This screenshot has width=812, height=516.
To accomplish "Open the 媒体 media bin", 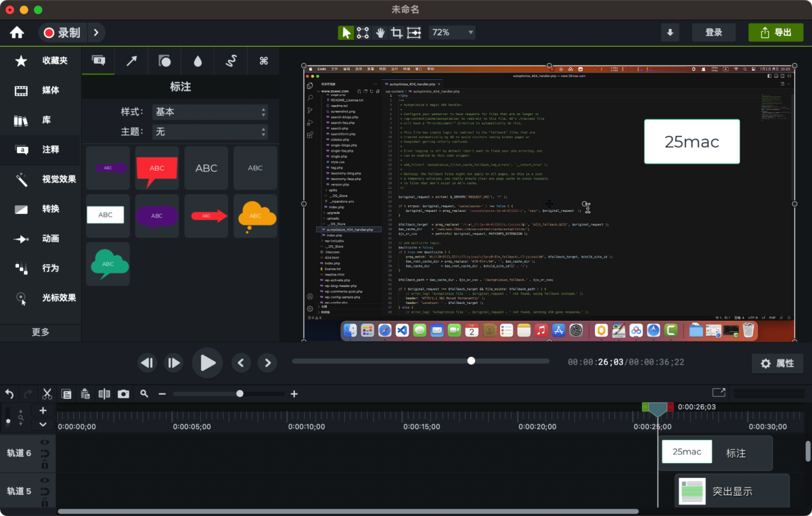I will click(x=41, y=91).
